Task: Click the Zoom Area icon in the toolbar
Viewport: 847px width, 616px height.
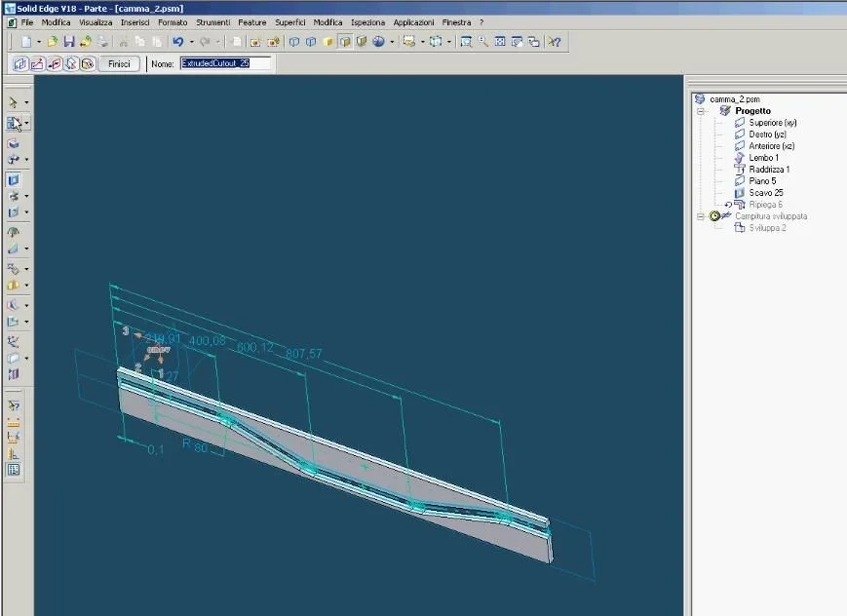Action: [x=466, y=42]
